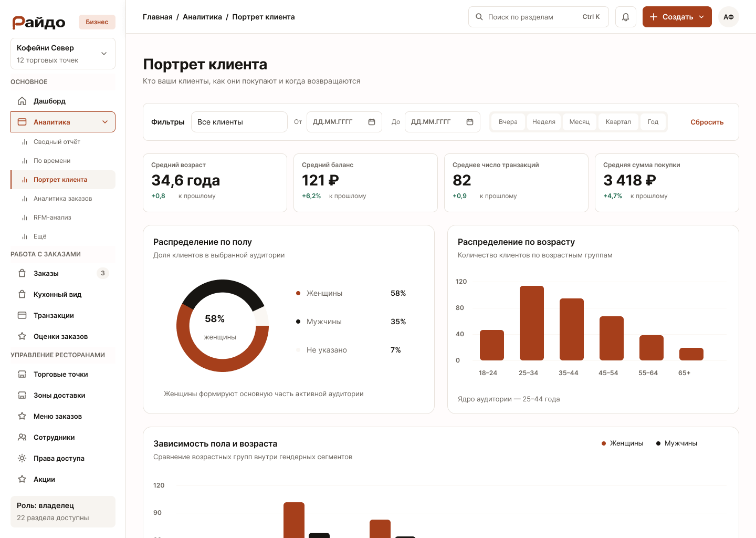Click the Меню заказов star icon
Image resolution: width=756 pixels, height=538 pixels.
click(22, 416)
